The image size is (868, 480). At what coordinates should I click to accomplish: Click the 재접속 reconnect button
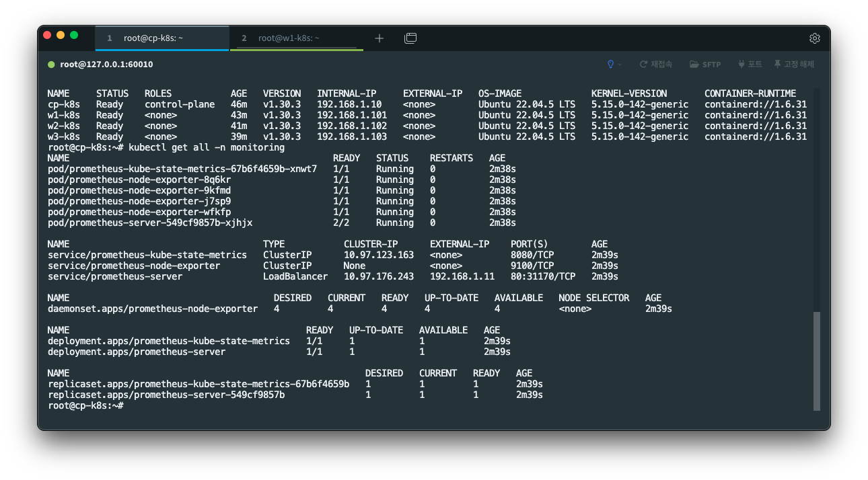(656, 65)
